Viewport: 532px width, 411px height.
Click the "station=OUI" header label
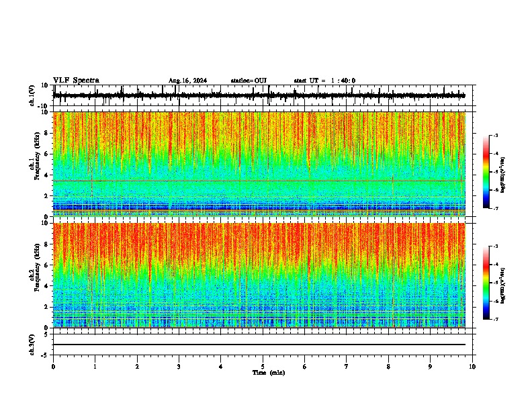pos(249,81)
